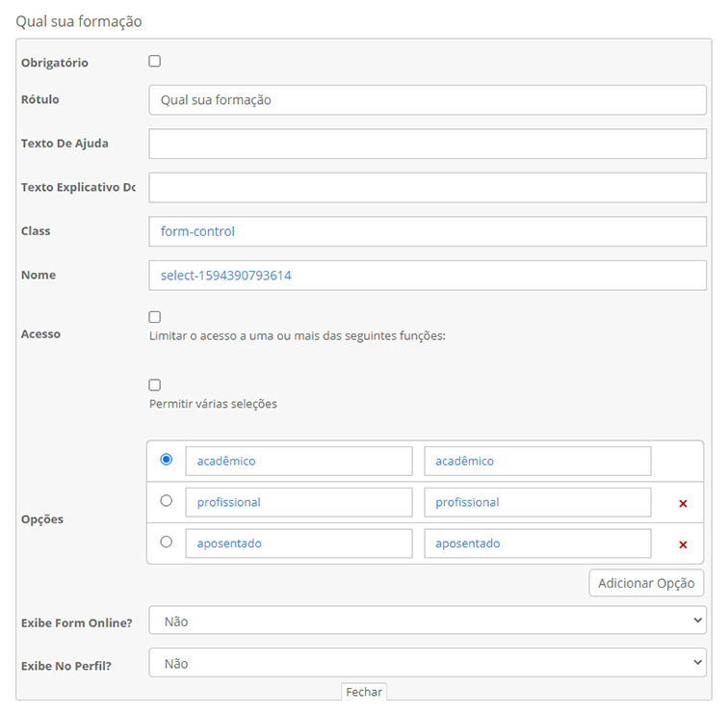Screen dimensions: 728x715
Task: Delete the 'aposentado' option with red X
Action: [x=683, y=544]
